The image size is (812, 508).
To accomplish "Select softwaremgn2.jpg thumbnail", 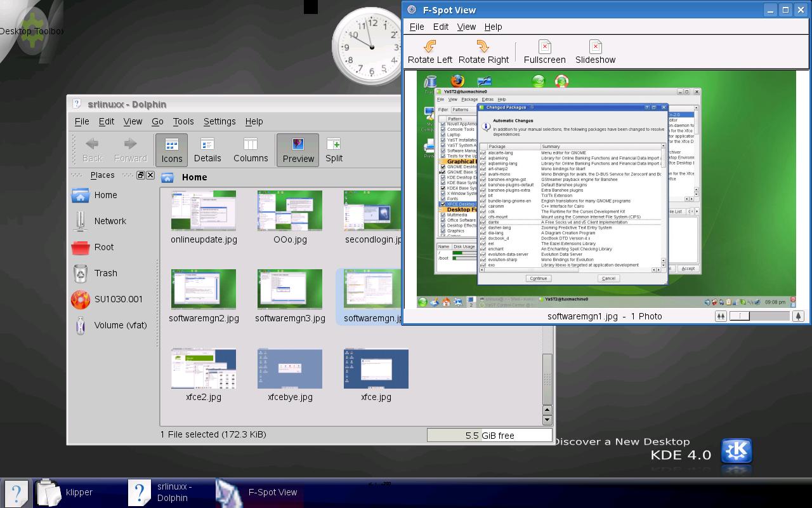I will point(204,290).
